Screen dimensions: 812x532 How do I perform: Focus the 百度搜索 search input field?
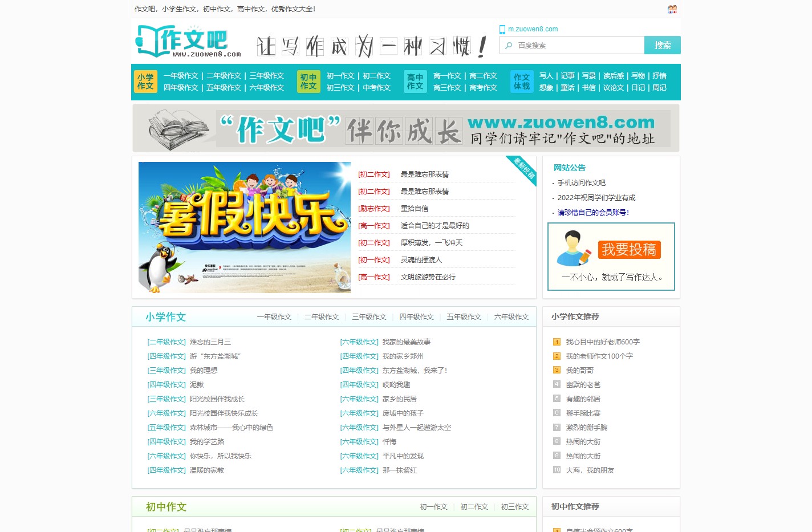pyautogui.click(x=572, y=45)
